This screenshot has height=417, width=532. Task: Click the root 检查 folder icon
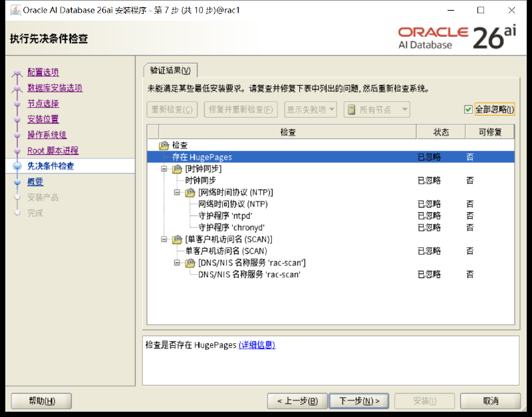(164, 145)
